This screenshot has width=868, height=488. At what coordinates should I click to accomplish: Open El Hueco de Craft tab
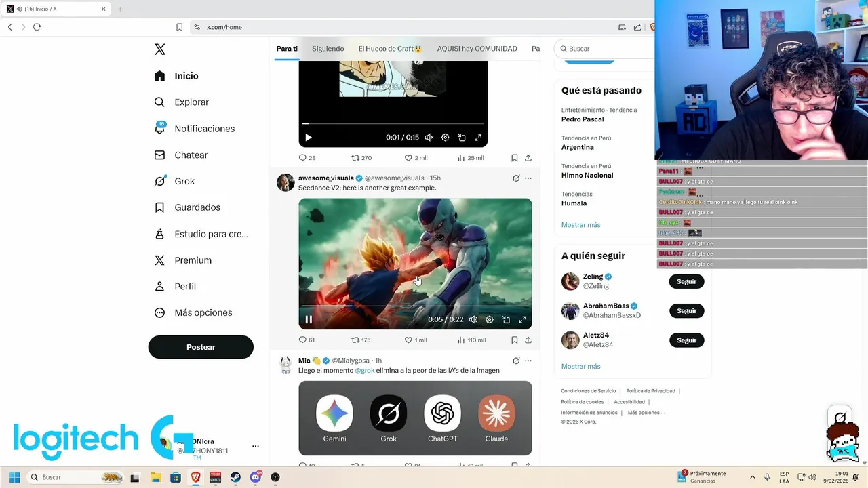[390, 49]
